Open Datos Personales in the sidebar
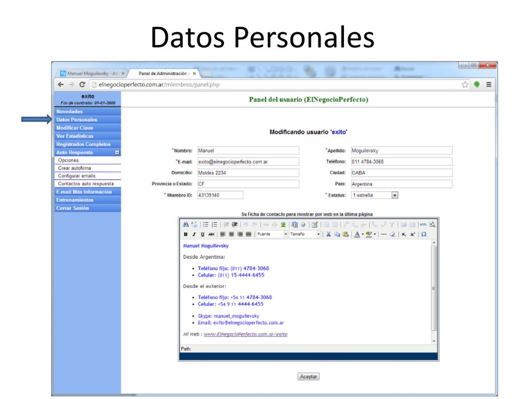 click(x=87, y=119)
